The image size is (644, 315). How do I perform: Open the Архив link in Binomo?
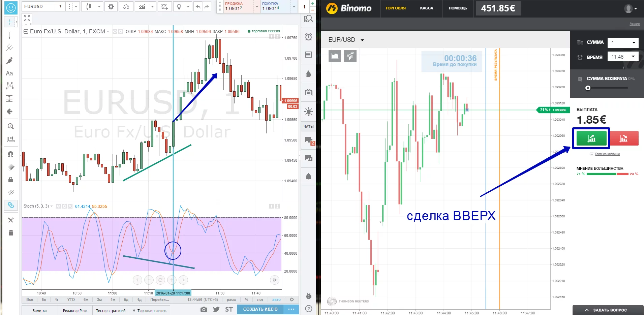[635, 24]
